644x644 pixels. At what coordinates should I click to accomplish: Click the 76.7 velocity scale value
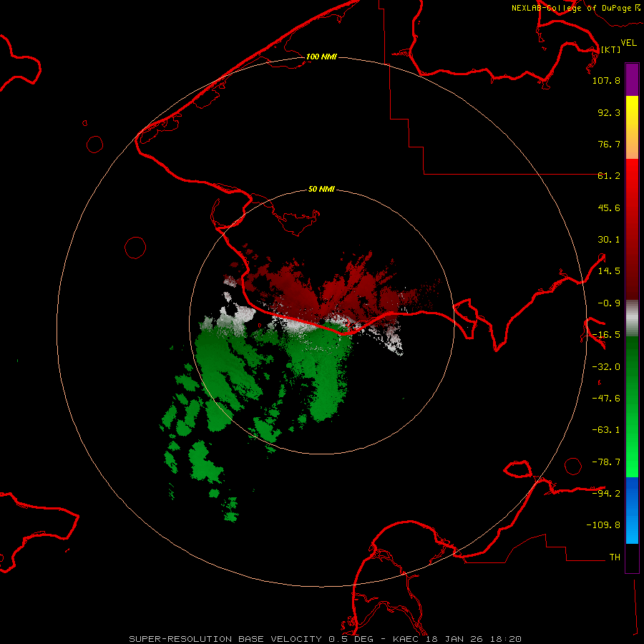pos(609,144)
